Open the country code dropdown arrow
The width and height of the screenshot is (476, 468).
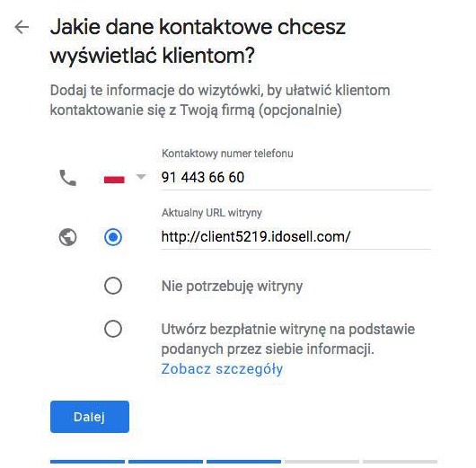pos(141,176)
